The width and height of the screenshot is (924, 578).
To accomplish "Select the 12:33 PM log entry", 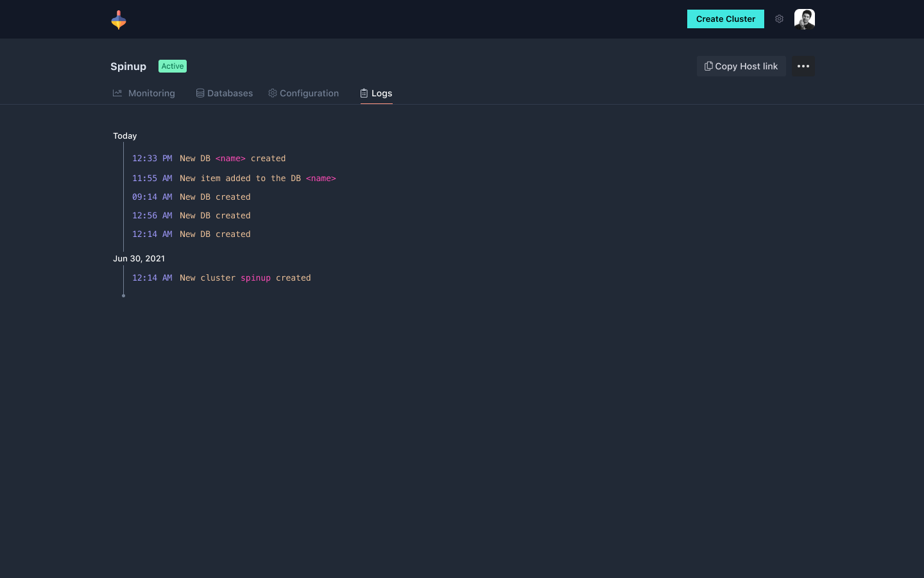I will 209,159.
